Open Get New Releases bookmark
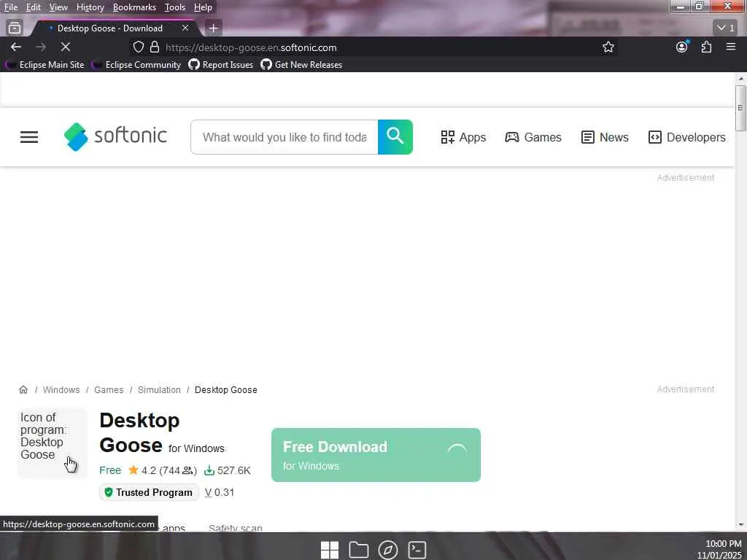Screen dimensions: 747x560 (x=301, y=65)
